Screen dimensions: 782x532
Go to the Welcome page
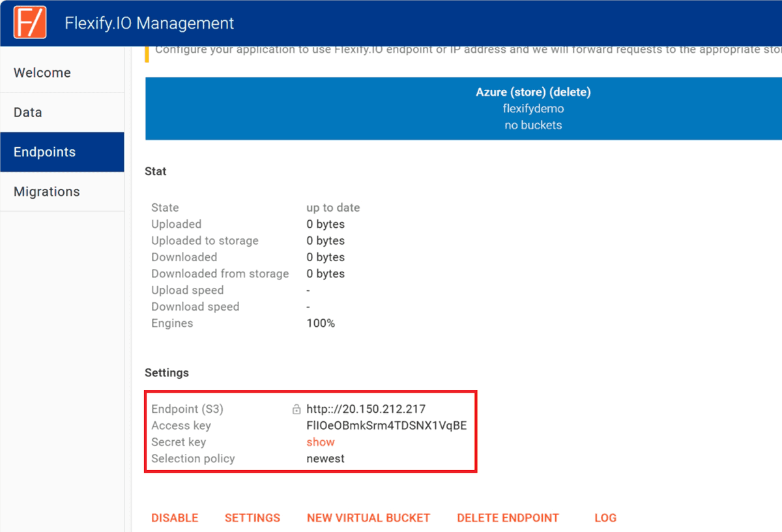click(x=42, y=72)
